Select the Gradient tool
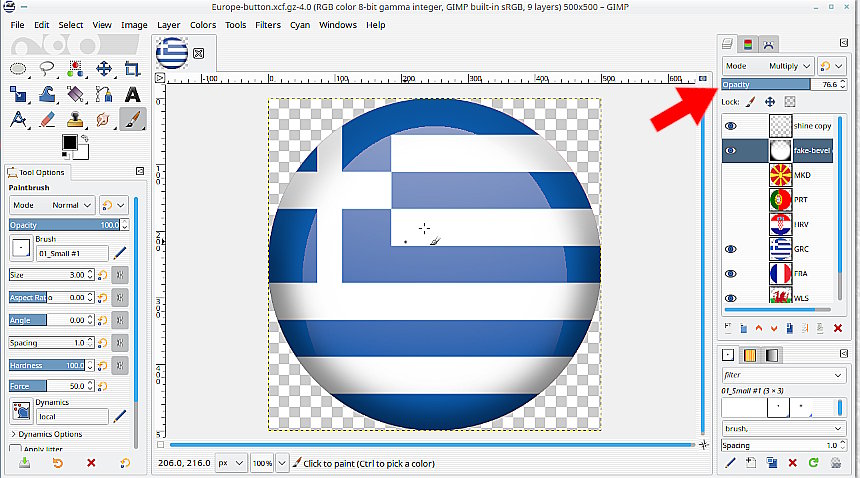This screenshot has width=860, height=478. (75, 94)
